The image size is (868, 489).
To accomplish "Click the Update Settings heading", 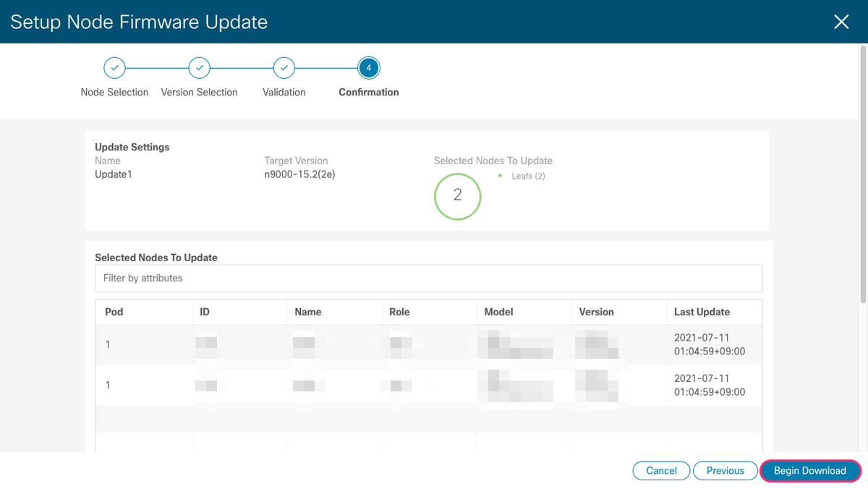I will pos(132,147).
